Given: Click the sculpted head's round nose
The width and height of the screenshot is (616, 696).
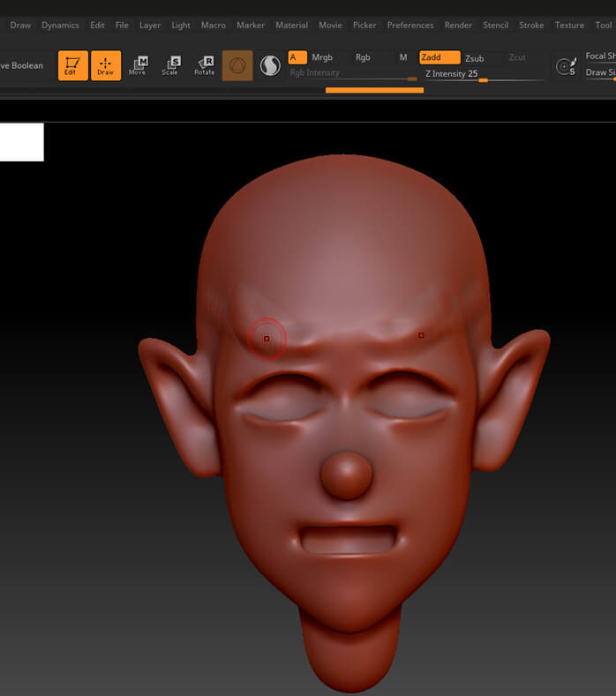Looking at the screenshot, I should click(347, 475).
